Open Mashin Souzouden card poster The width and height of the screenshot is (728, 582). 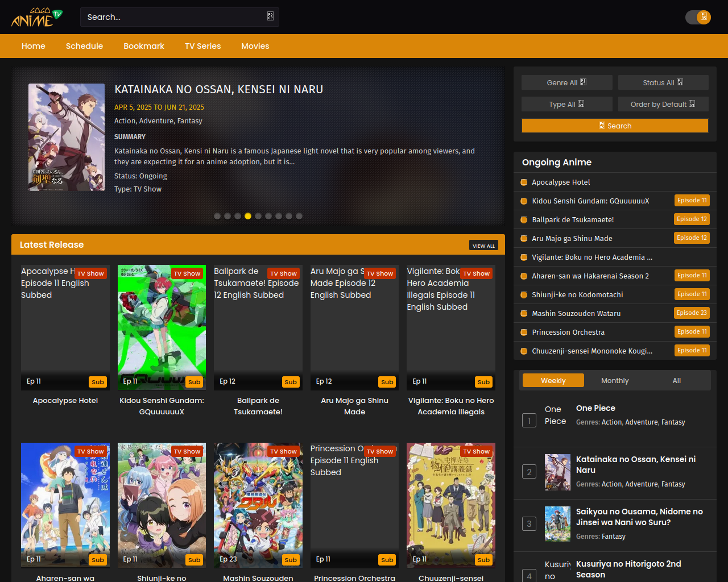tap(258, 505)
